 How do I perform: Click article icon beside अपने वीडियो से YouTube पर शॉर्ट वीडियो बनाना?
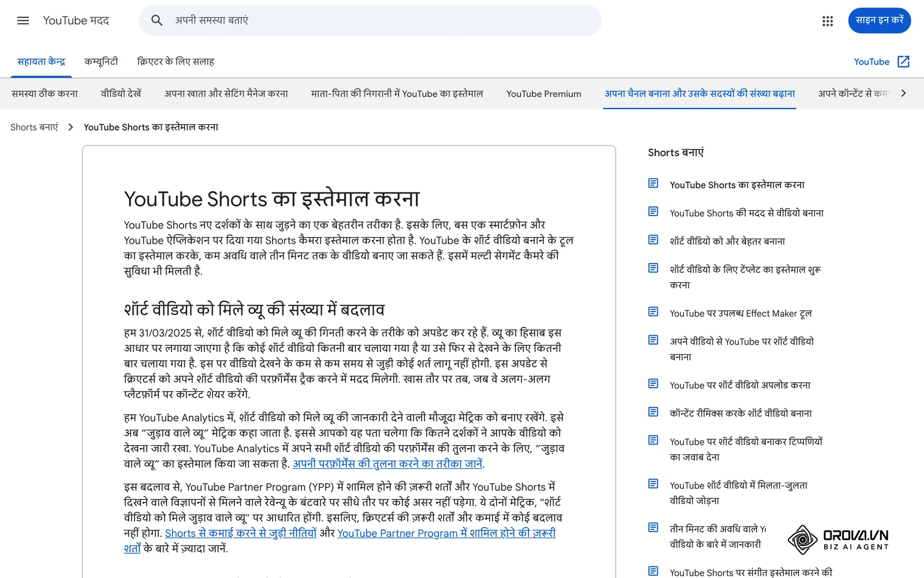[653, 340]
